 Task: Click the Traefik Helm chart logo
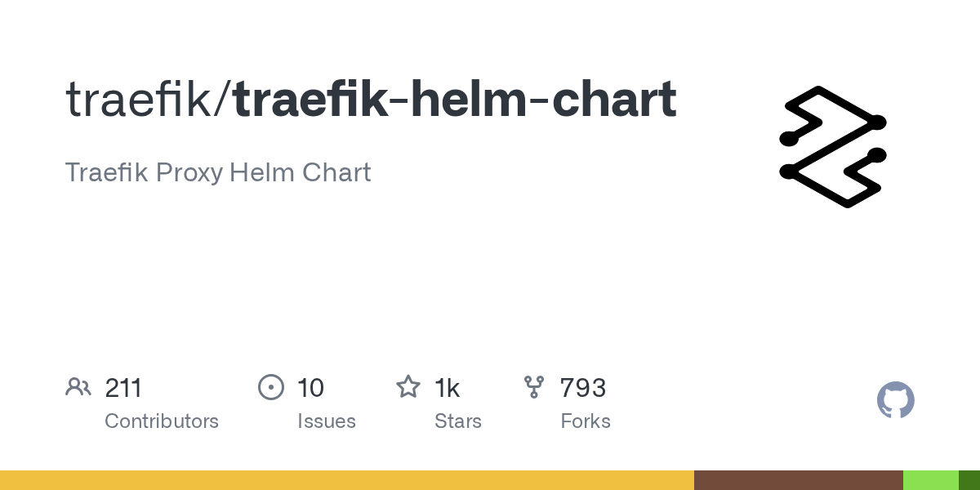click(833, 147)
